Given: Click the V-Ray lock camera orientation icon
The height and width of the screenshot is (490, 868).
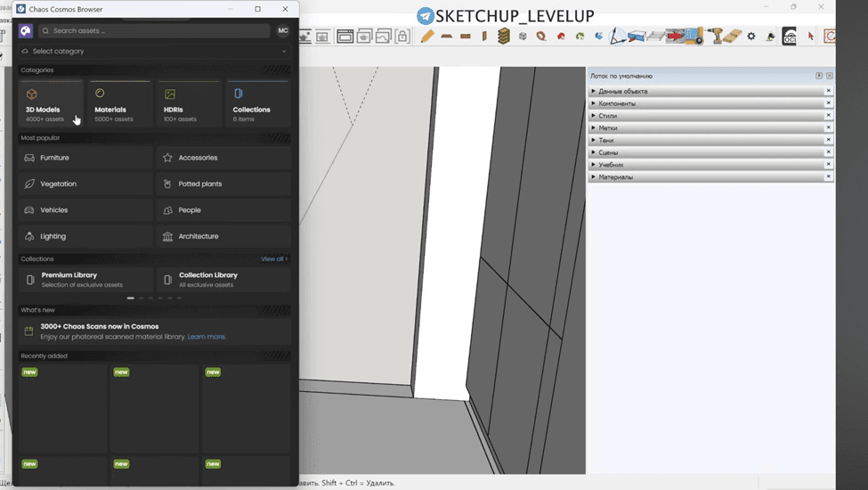Looking at the screenshot, I should [x=403, y=37].
